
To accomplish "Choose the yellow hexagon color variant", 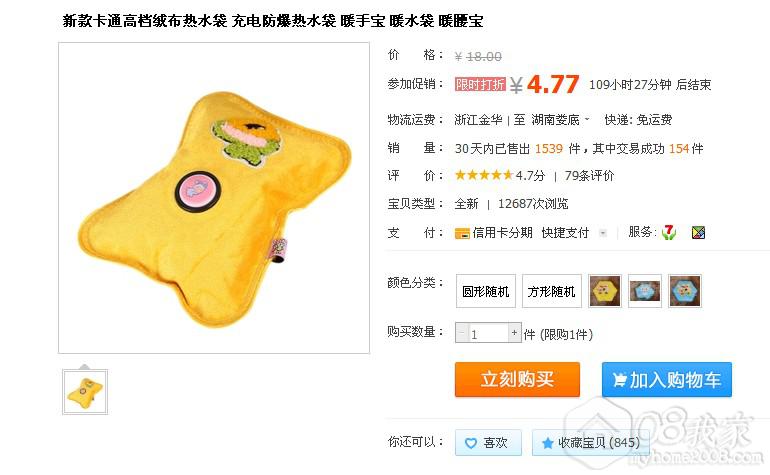I will click(605, 291).
